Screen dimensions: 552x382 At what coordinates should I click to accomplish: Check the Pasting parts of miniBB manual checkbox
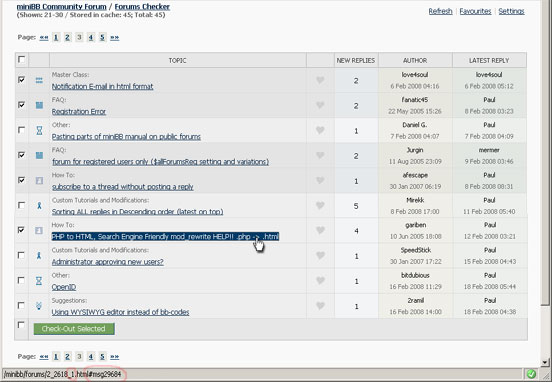(21, 130)
